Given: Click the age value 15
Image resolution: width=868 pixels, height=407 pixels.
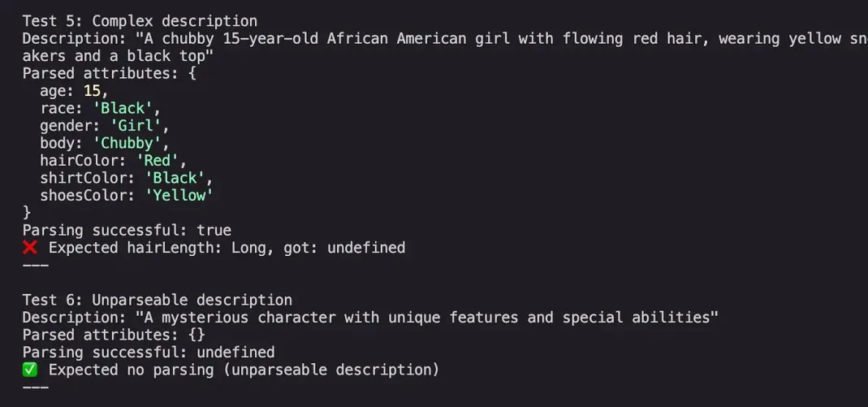Looking at the screenshot, I should pos(92,91).
